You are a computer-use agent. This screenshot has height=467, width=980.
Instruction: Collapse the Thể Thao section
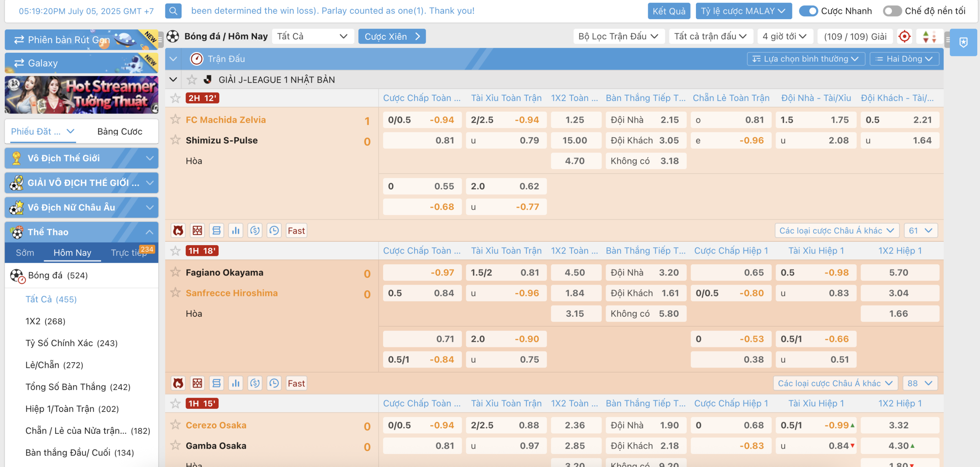[x=82, y=232]
